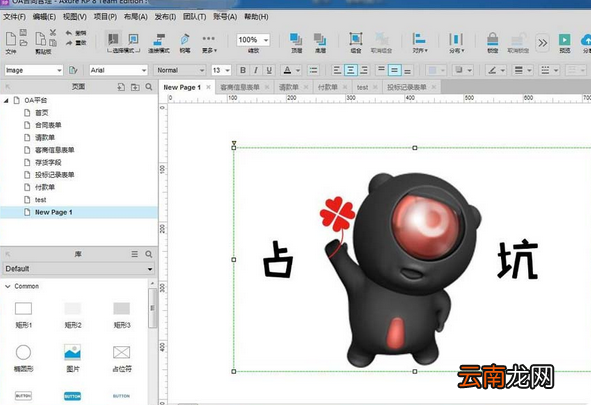This screenshot has width=591, height=405.
Task: Align text right
Action: (x=364, y=70)
